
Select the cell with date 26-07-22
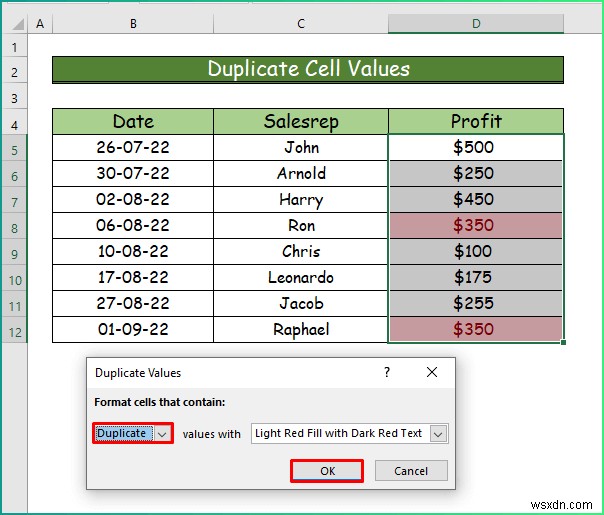133,147
